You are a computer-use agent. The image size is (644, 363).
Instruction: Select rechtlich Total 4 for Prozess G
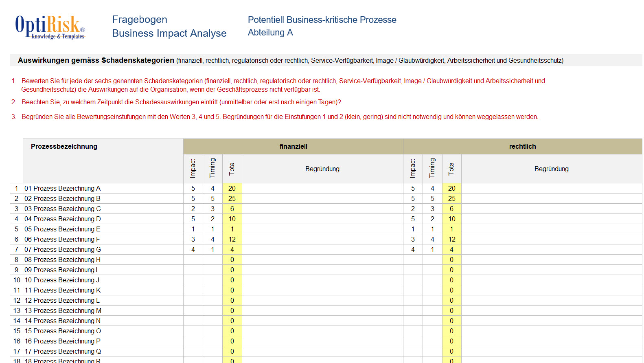(451, 249)
